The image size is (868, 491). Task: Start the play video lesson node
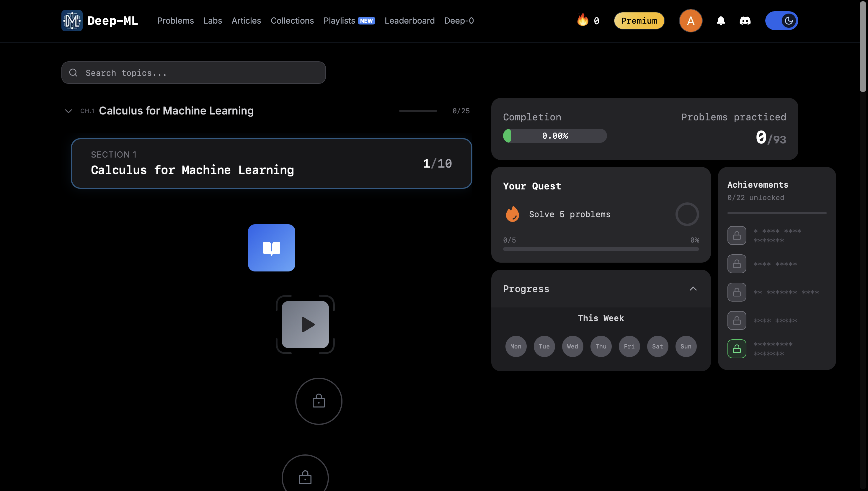click(305, 324)
